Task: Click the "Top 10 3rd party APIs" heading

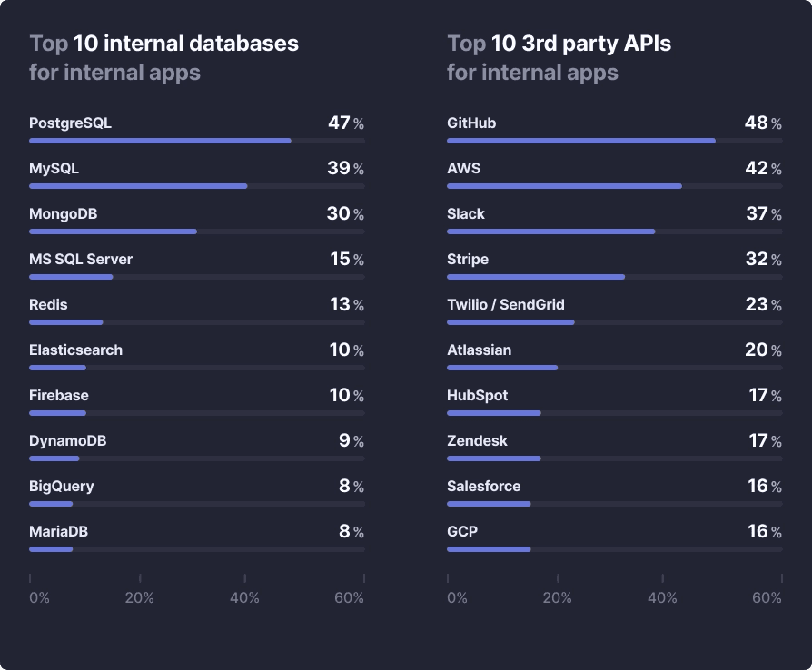Action: tap(559, 44)
